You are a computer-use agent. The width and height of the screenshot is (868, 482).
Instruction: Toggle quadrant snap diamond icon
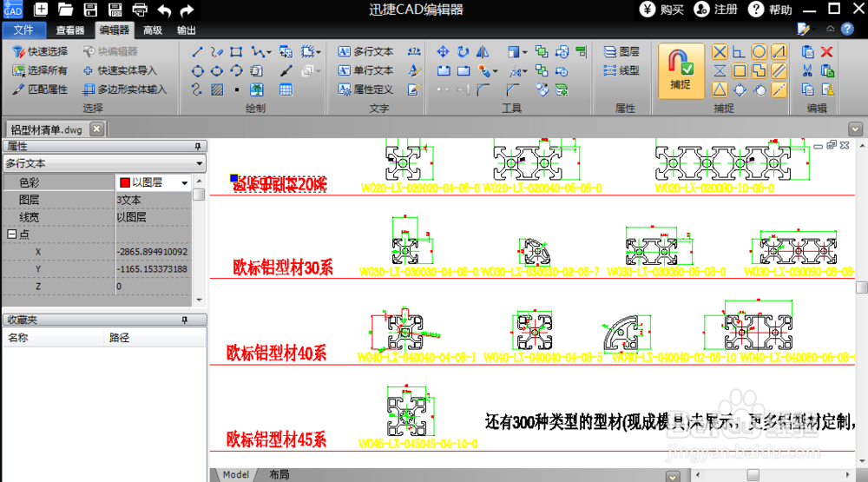click(739, 89)
